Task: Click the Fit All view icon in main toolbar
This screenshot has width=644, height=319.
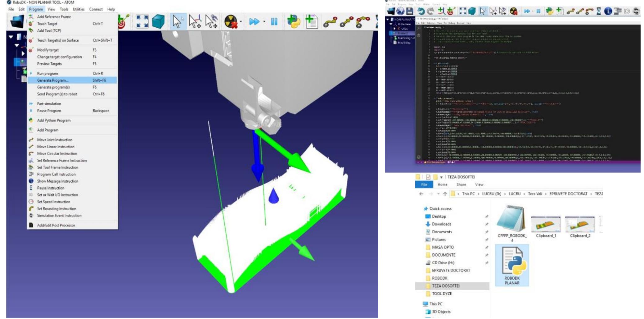Action: click(142, 22)
